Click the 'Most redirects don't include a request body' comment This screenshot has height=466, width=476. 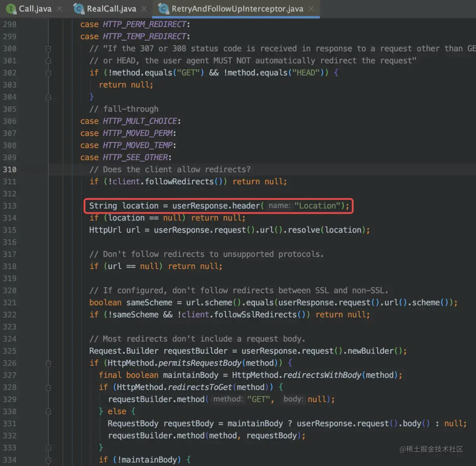[197, 339]
